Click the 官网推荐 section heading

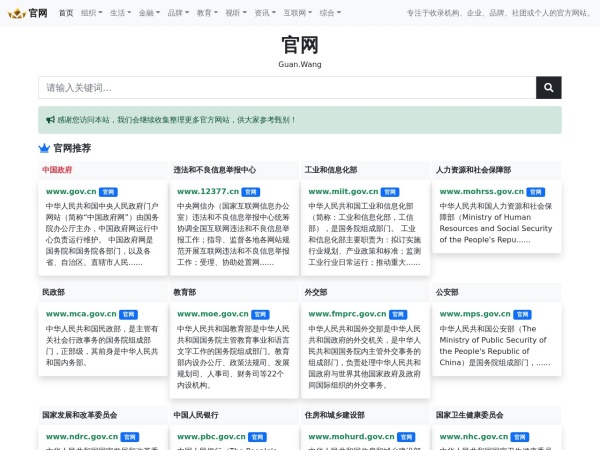pyautogui.click(x=72, y=148)
